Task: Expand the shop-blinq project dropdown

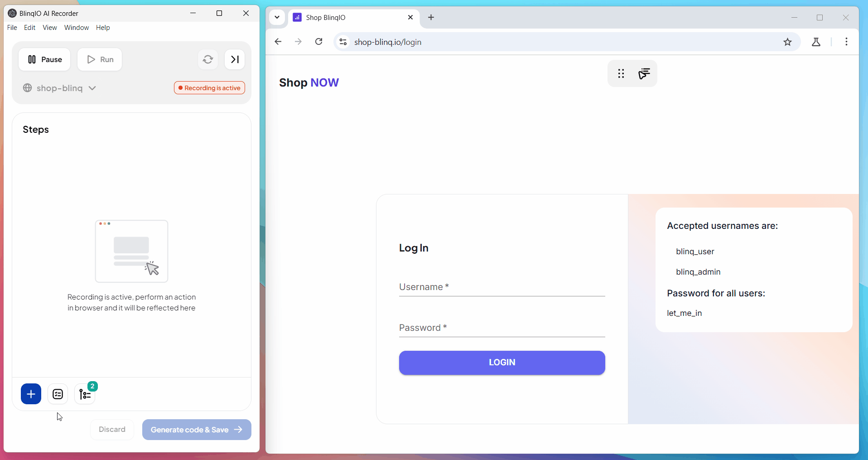Action: pyautogui.click(x=92, y=88)
